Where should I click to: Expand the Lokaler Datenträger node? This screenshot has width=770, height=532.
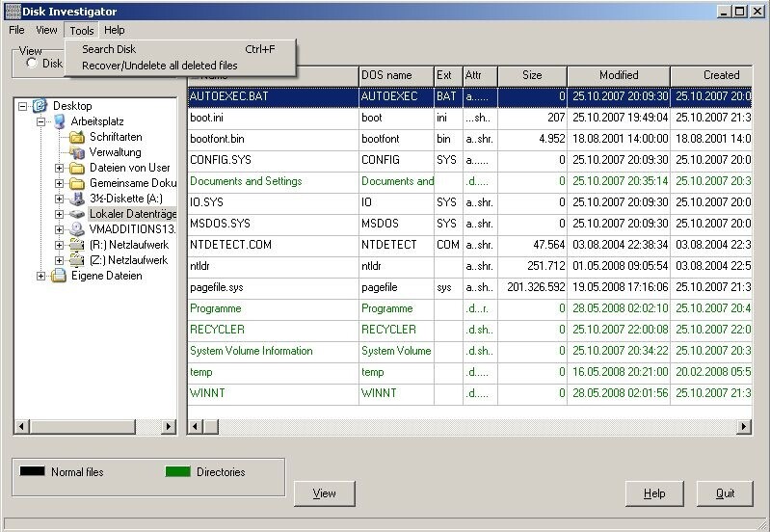tap(60, 214)
